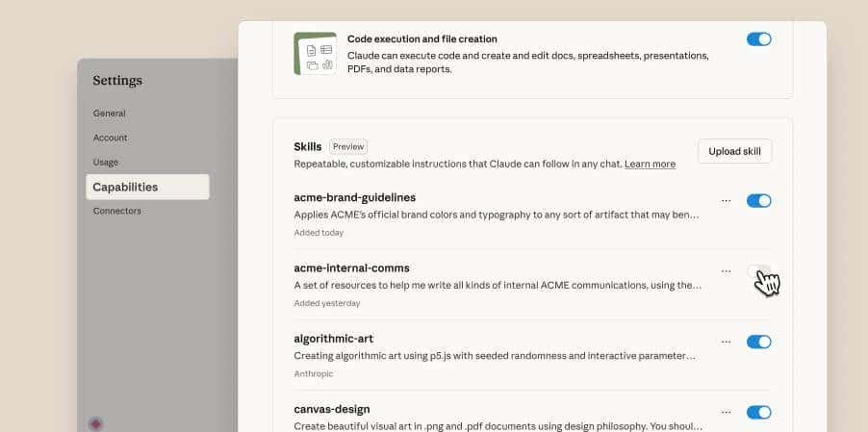Open more options for acme-internal-comms
Image resolution: width=868 pixels, height=432 pixels.
[x=726, y=271]
